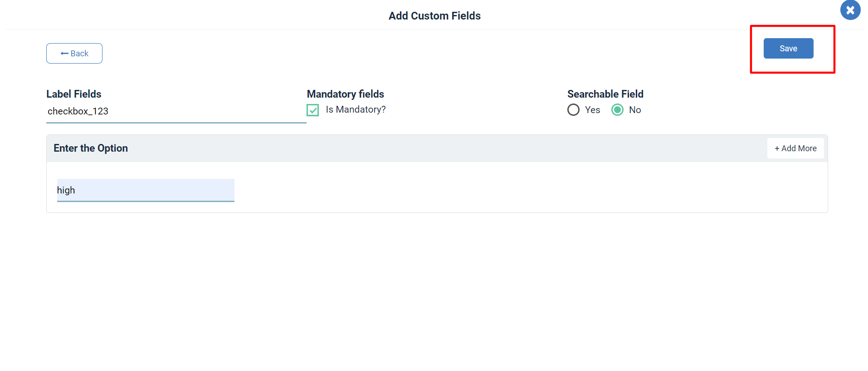
Task: Select the Yes radio for Searchable Field
Action: (x=573, y=110)
